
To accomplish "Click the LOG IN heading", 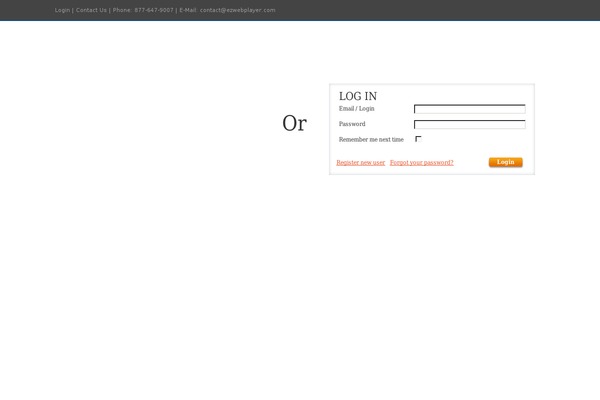I will click(358, 96).
